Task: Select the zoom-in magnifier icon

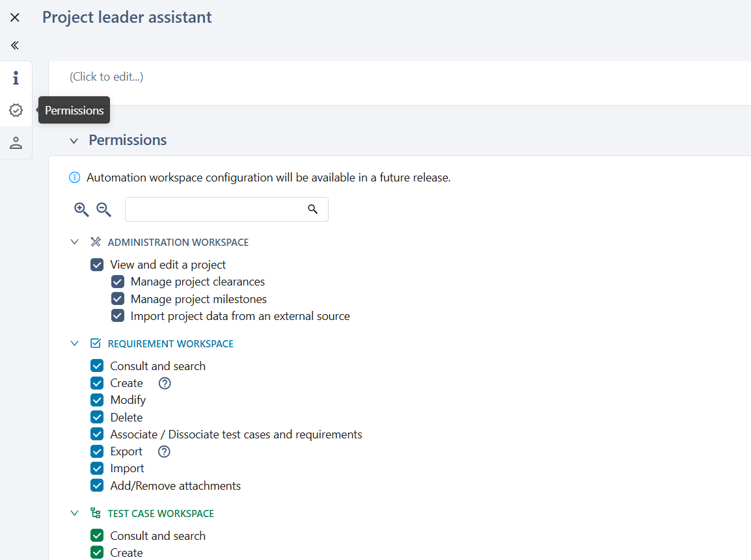Action: 81,209
